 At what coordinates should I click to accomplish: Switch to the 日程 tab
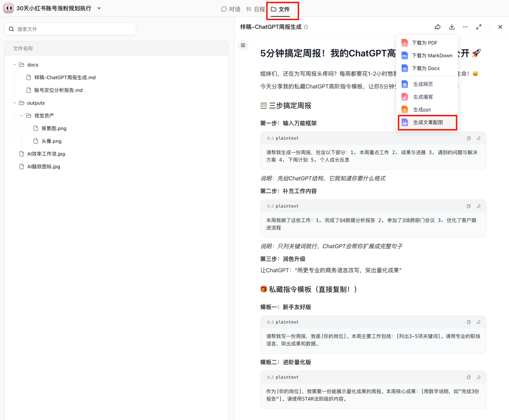pos(255,9)
